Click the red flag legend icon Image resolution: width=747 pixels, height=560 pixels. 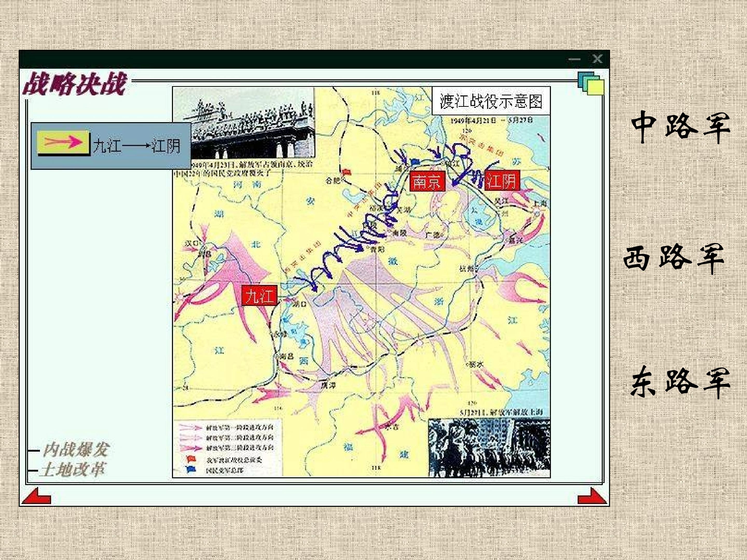pyautogui.click(x=191, y=459)
